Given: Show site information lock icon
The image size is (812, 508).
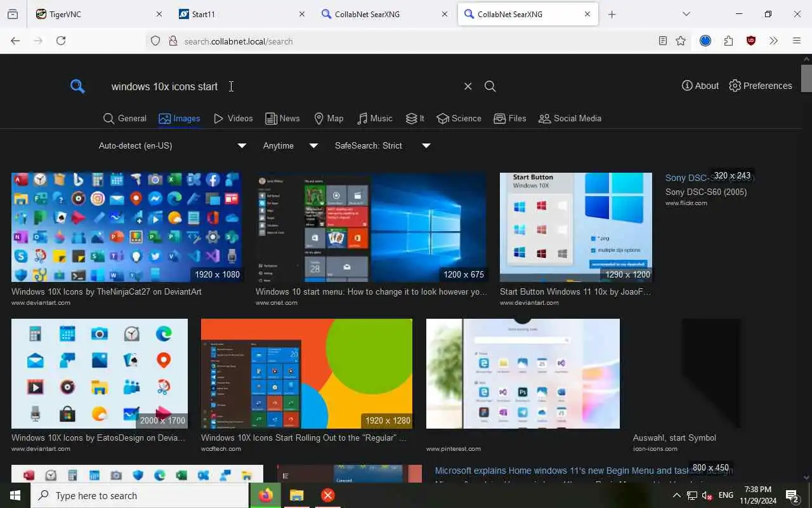Looking at the screenshot, I should (173, 41).
